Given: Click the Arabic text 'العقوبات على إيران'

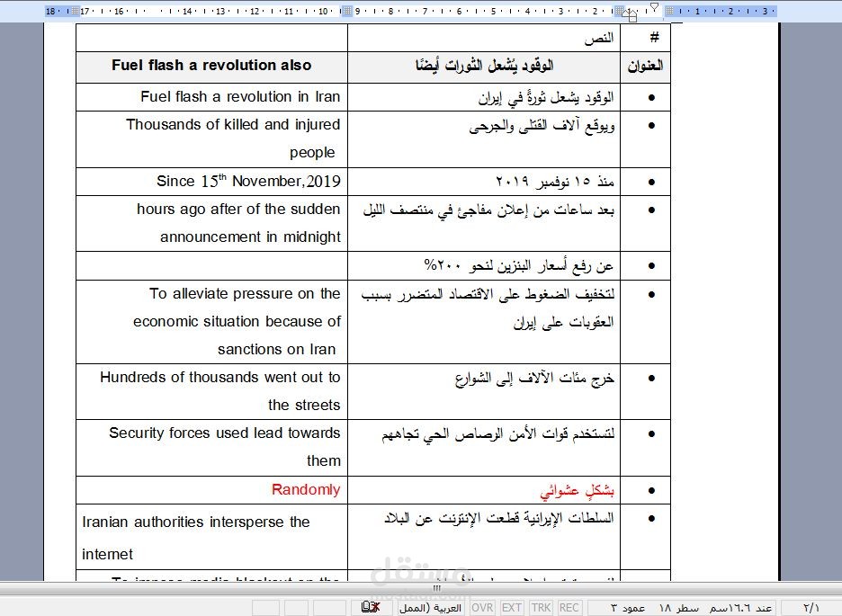Looking at the screenshot, I should [563, 322].
